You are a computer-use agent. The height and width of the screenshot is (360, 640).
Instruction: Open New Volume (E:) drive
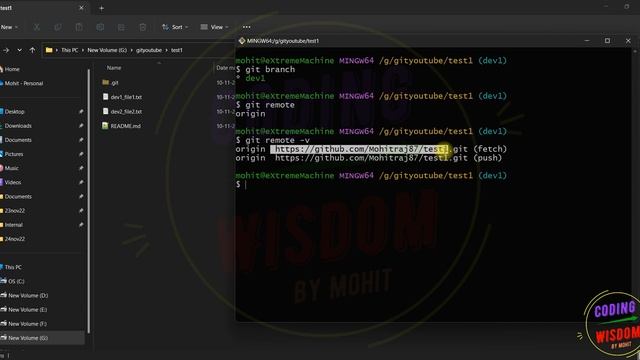point(24,309)
